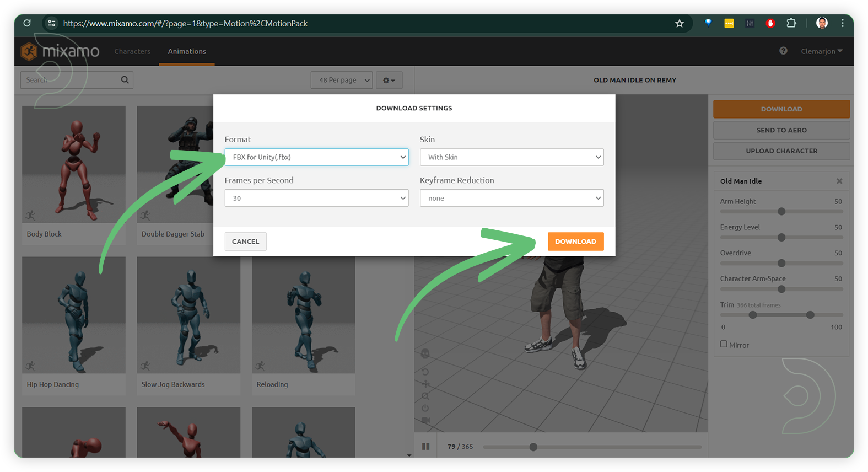This screenshot has height=472, width=868.
Task: Click the Upload Character button
Action: [781, 151]
